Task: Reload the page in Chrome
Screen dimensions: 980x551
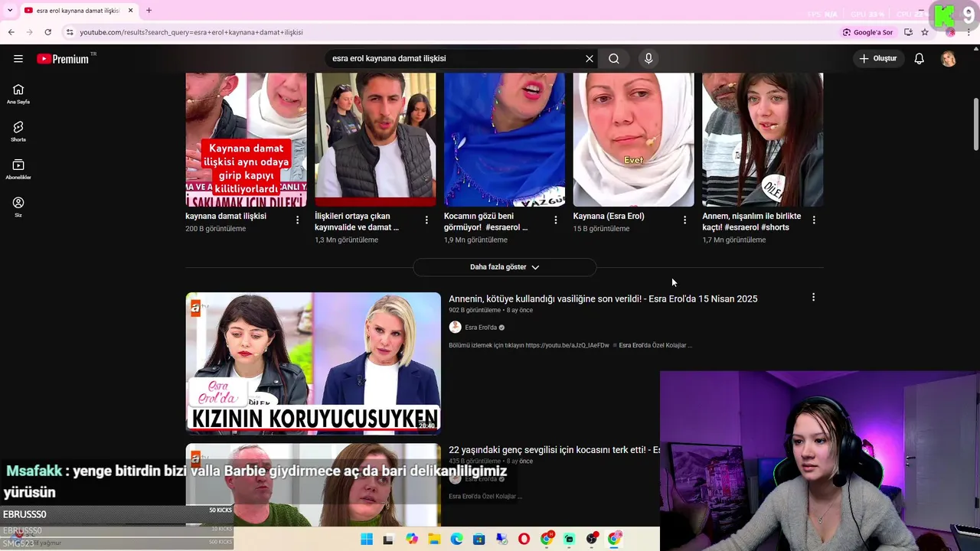Action: [47, 32]
